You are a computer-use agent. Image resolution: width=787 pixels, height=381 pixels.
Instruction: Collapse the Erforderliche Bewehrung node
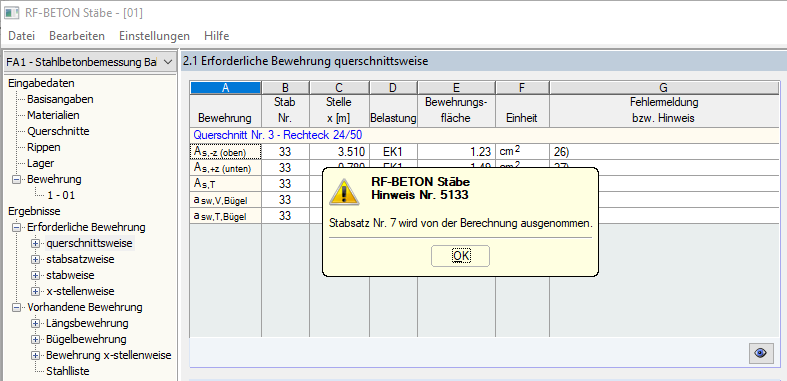[17, 228]
